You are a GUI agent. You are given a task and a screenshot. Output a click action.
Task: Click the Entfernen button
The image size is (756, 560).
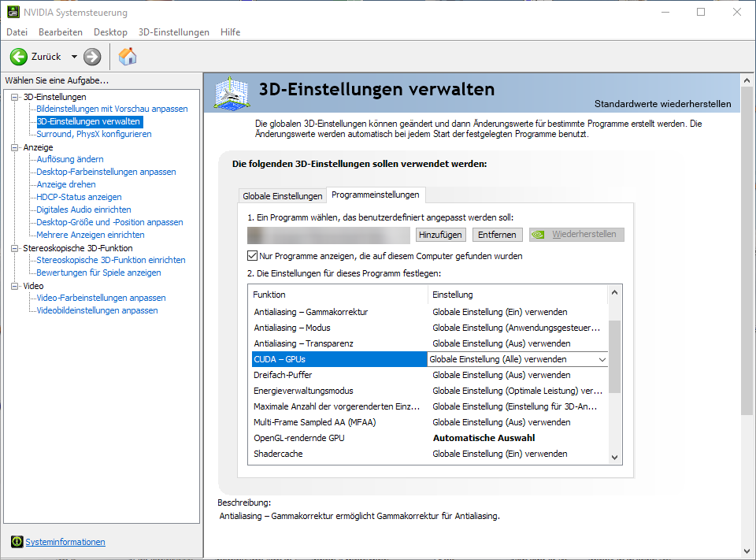click(x=497, y=235)
